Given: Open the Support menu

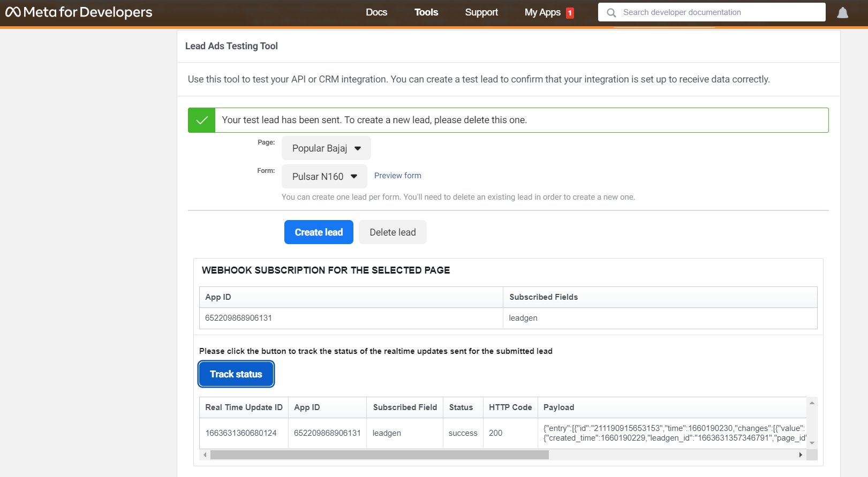Looking at the screenshot, I should pyautogui.click(x=481, y=12).
